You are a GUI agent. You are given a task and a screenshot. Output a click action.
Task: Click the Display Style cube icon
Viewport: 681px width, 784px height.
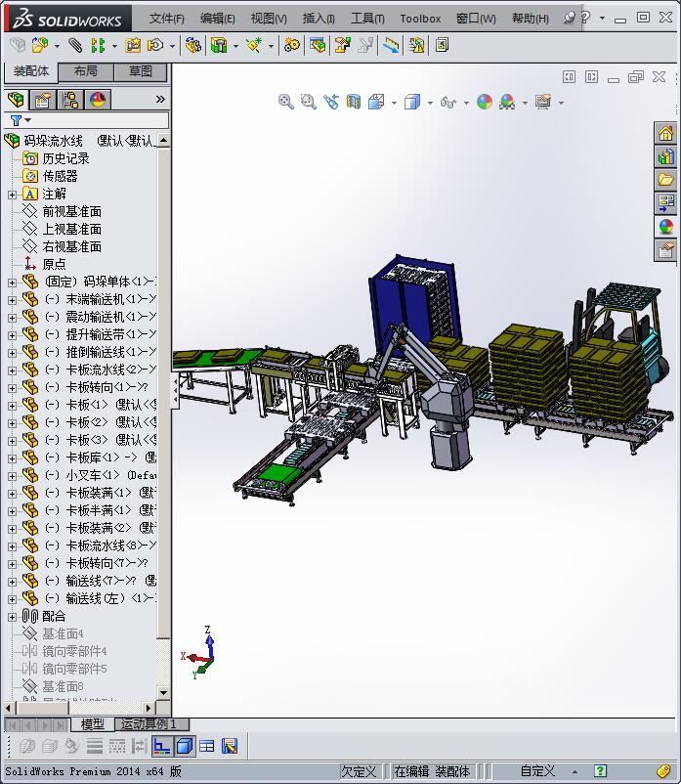tap(412, 102)
